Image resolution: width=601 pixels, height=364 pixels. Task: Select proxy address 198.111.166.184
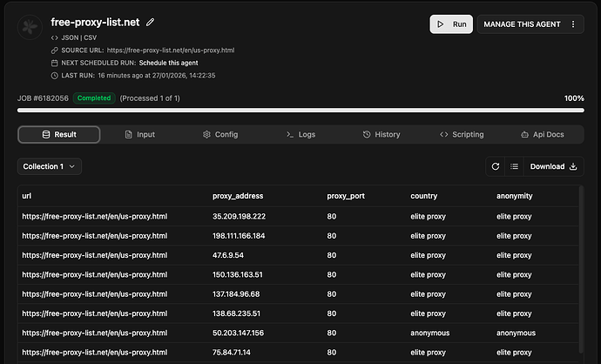(239, 236)
